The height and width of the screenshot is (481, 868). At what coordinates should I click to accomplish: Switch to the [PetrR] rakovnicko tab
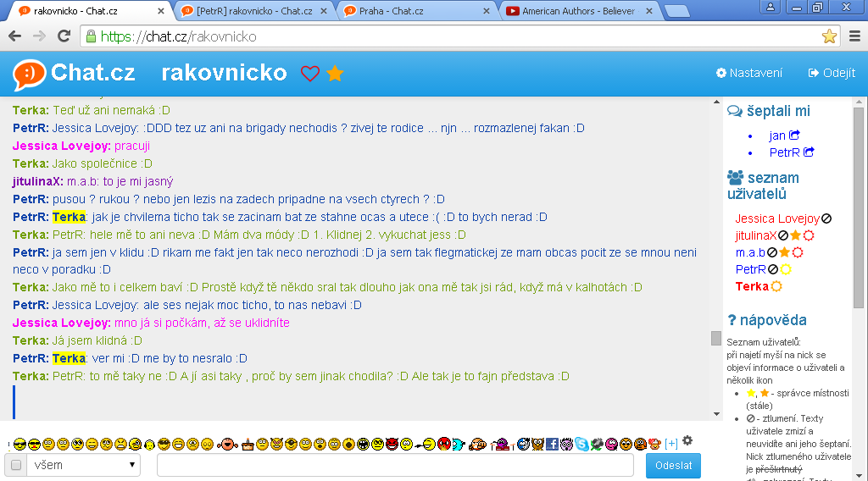(253, 11)
